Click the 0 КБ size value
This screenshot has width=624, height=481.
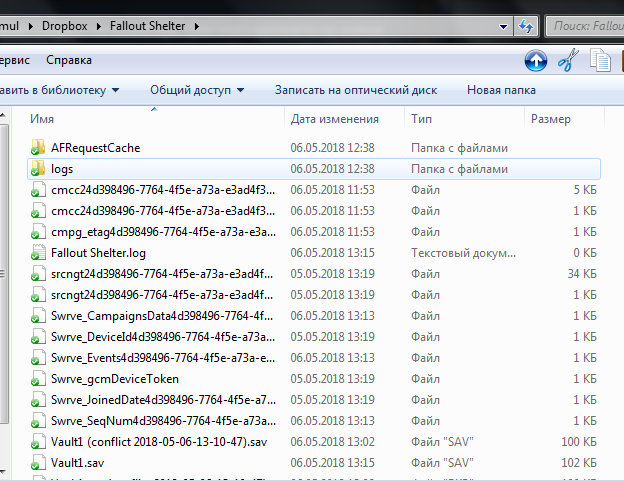coord(585,253)
